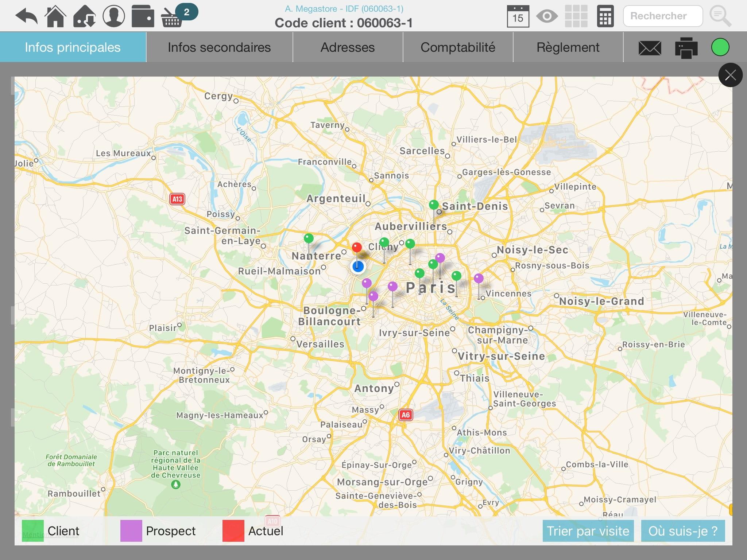Click the Antony label on map
This screenshot has width=747, height=560.
[x=374, y=388]
